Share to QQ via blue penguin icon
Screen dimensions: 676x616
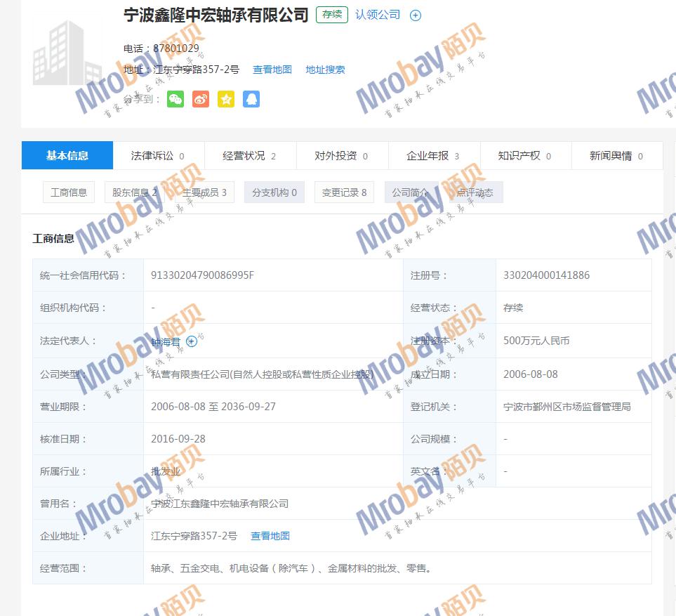pos(251,99)
